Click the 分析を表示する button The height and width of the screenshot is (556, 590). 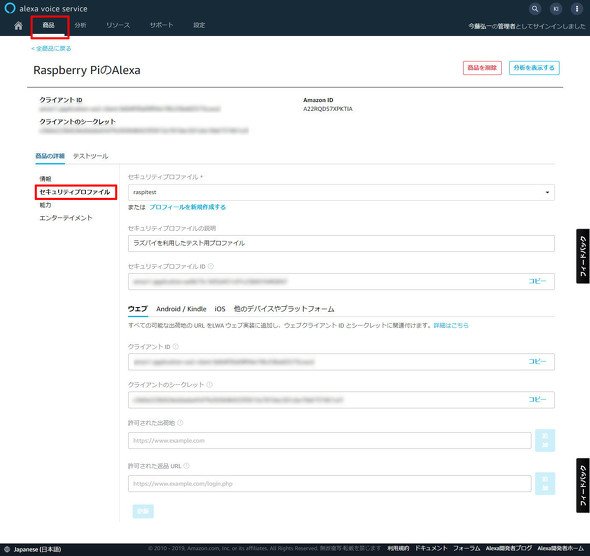(534, 68)
